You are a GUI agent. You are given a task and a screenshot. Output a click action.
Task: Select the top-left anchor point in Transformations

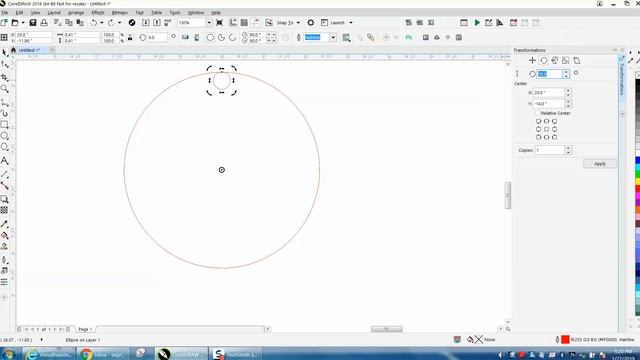[538, 121]
